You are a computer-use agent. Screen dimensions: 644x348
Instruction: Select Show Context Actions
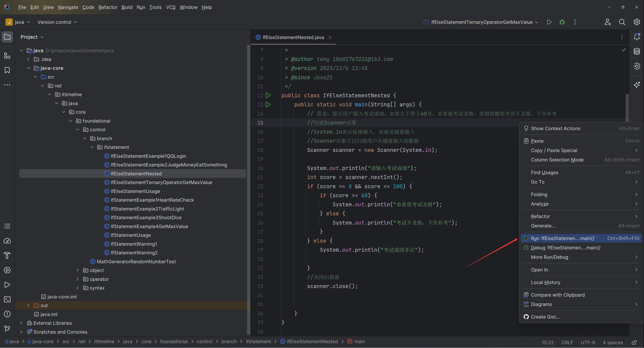(581, 128)
